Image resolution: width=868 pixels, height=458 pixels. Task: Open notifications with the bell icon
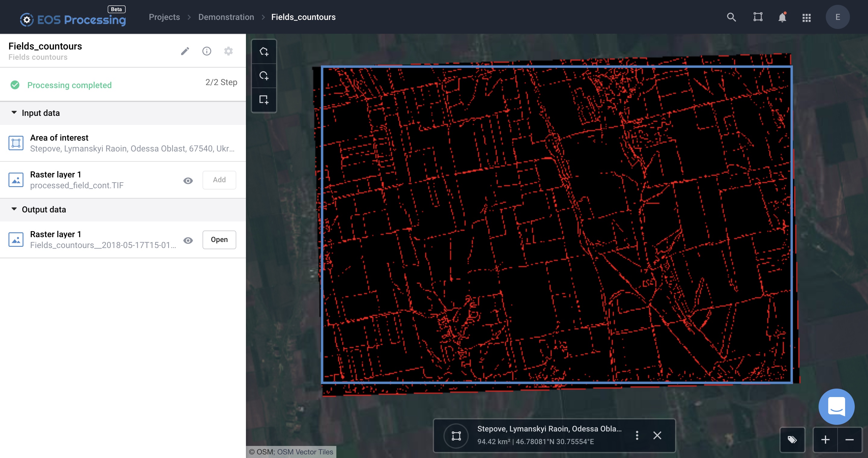tap(782, 17)
